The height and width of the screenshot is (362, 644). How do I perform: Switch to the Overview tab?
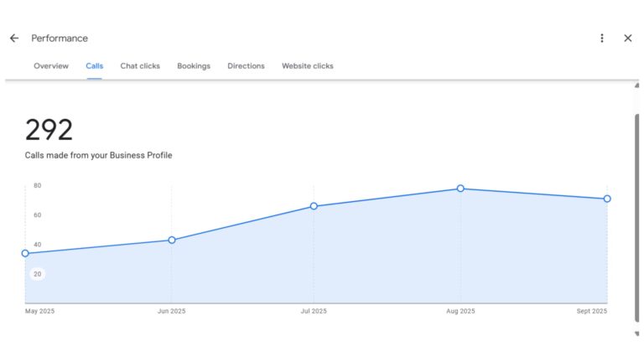click(51, 66)
